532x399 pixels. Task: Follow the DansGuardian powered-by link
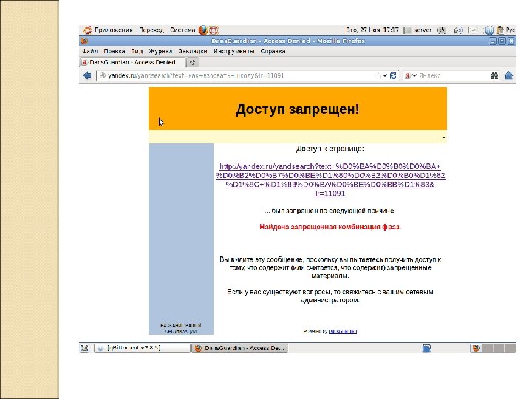pyautogui.click(x=343, y=331)
